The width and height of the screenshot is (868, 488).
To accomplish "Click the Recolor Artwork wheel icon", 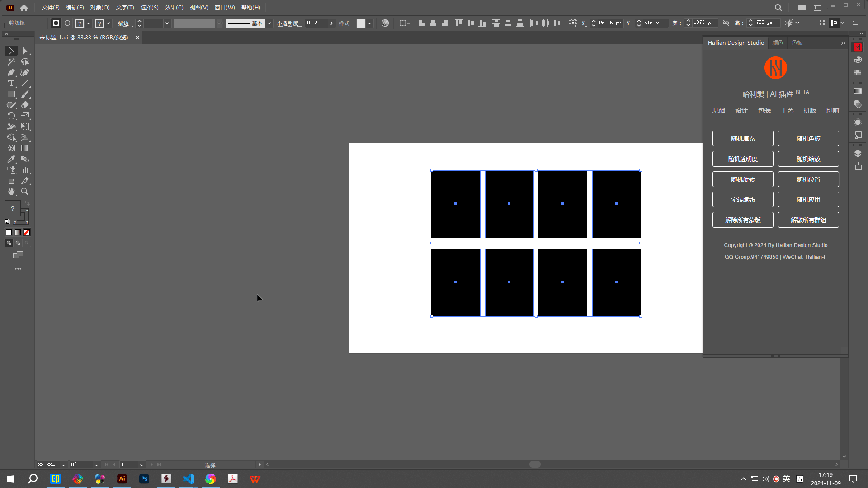I will (x=385, y=23).
